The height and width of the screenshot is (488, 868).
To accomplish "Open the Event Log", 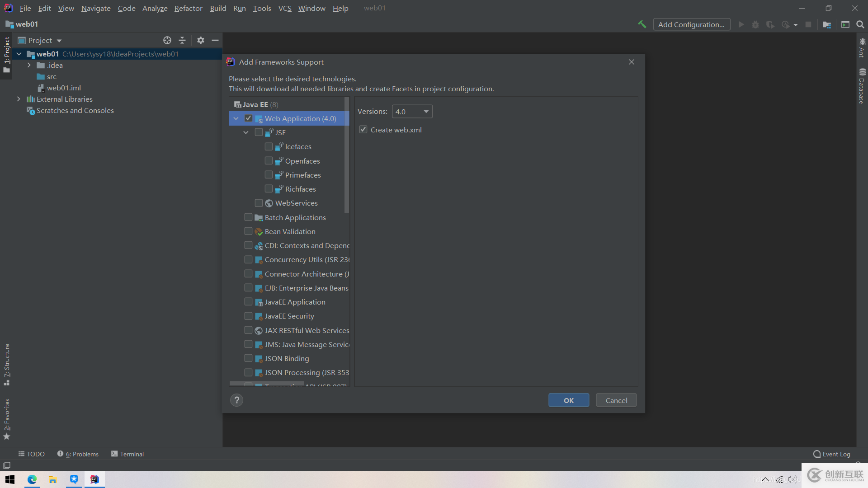I will (x=832, y=454).
